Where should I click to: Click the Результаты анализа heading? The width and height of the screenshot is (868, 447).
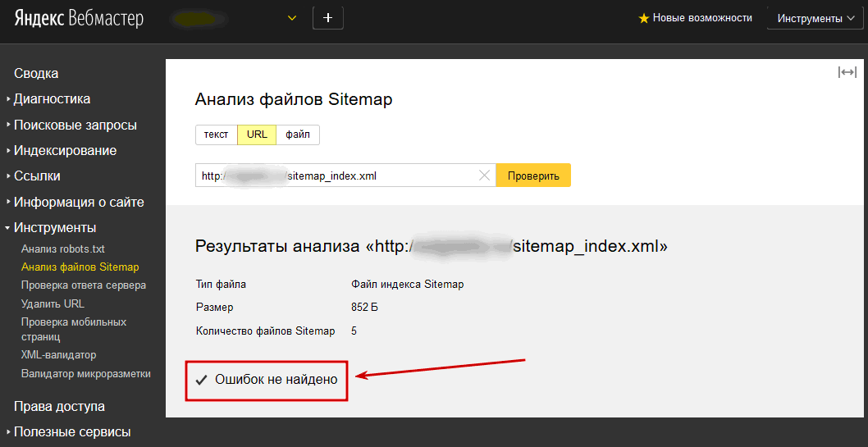pos(432,246)
